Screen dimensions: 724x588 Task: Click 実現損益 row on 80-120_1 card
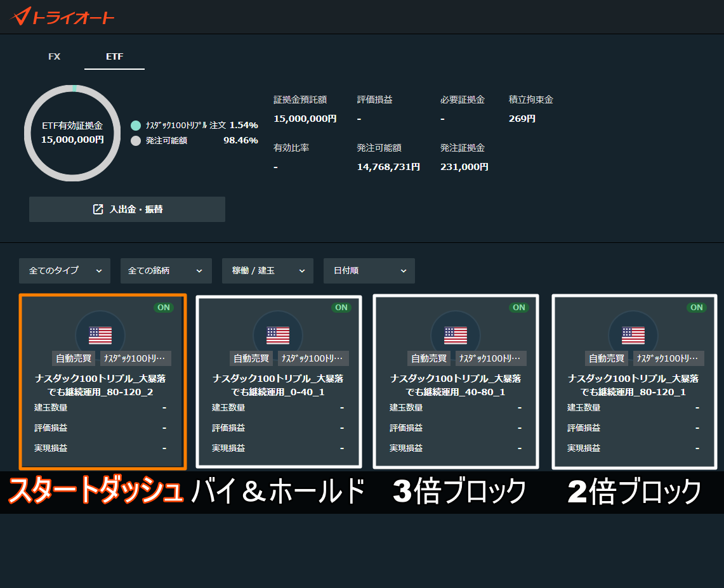click(x=633, y=448)
